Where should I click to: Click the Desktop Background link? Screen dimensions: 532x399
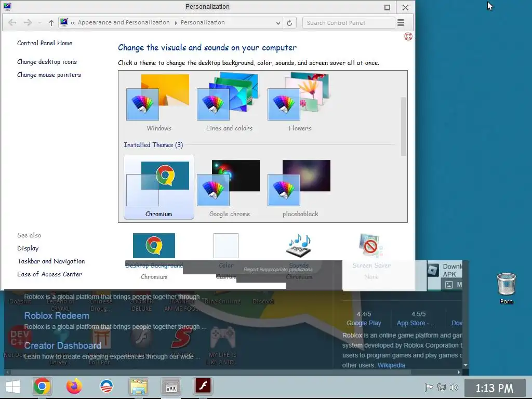coord(154,265)
